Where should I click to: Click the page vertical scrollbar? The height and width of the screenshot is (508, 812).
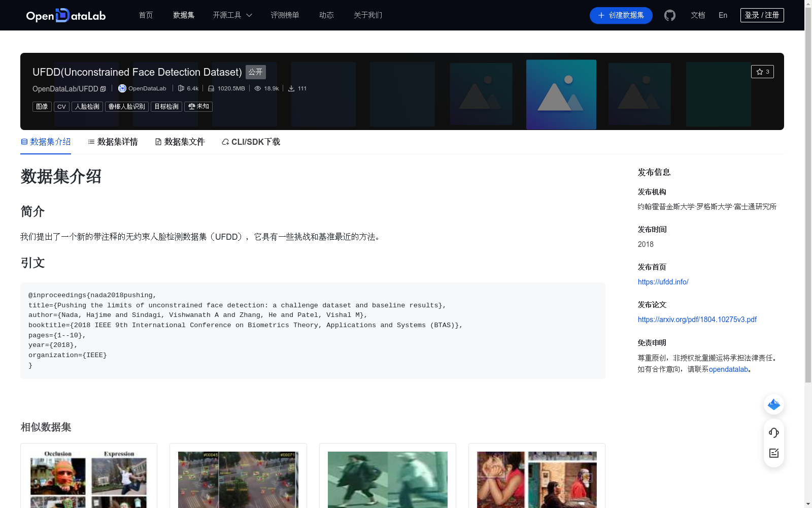[x=808, y=195]
